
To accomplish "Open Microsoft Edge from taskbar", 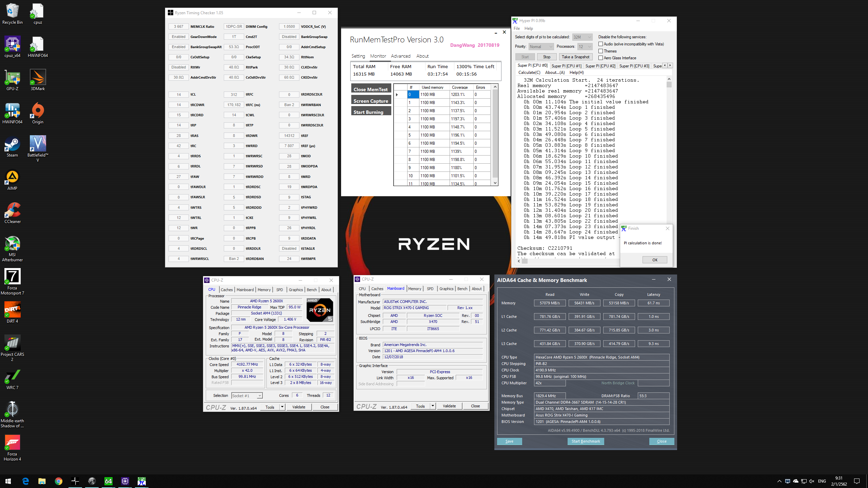I will point(25,481).
